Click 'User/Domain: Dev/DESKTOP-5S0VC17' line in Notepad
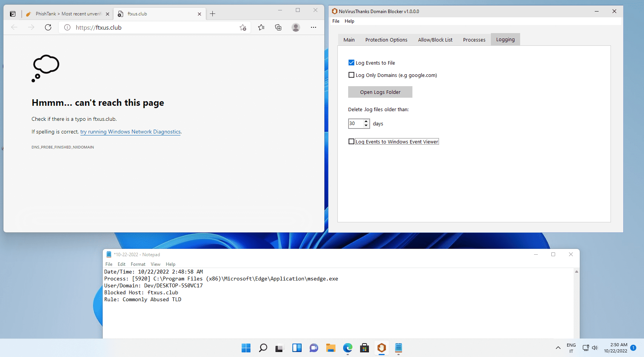The height and width of the screenshot is (357, 644). (x=153, y=285)
